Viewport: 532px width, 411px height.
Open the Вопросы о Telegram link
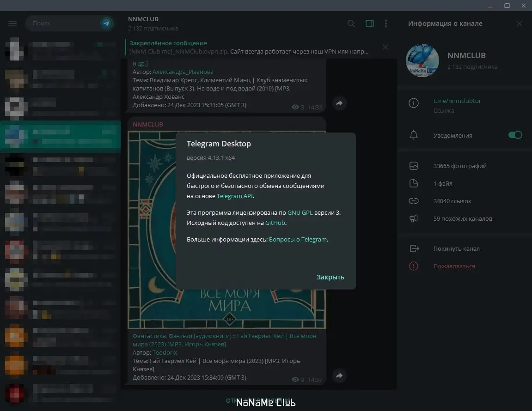click(298, 239)
